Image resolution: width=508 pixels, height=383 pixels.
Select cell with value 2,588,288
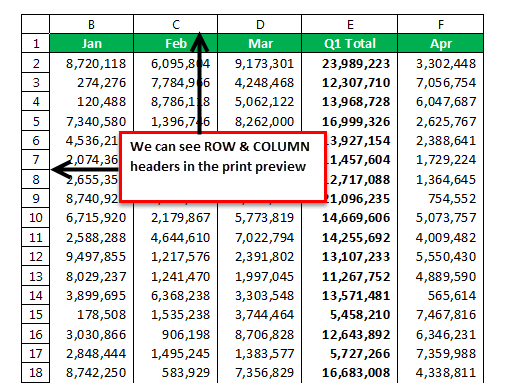click(91, 237)
